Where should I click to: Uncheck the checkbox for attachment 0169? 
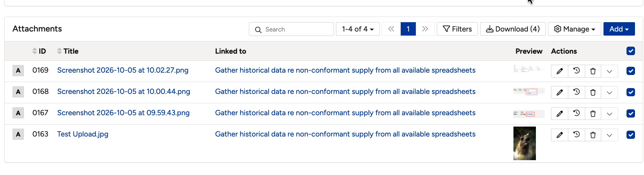tap(631, 71)
